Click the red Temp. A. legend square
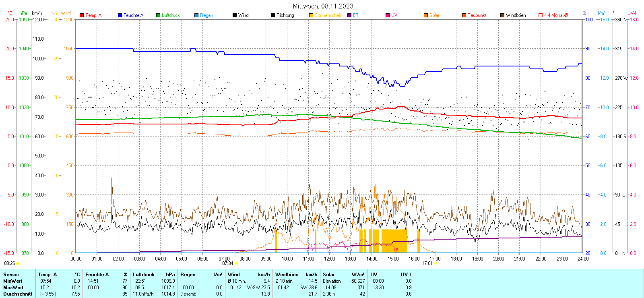Image resolution: width=644 pixels, height=298 pixels. point(82,15)
